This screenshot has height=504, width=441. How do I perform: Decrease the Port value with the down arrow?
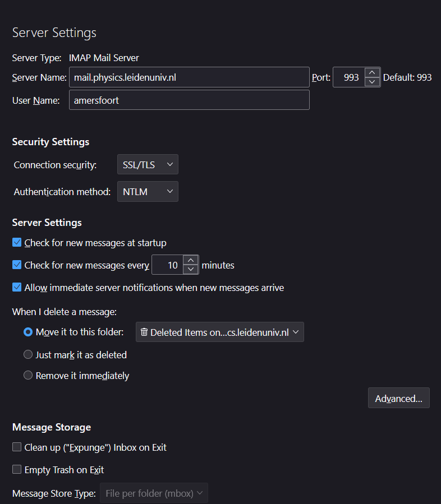click(371, 81)
